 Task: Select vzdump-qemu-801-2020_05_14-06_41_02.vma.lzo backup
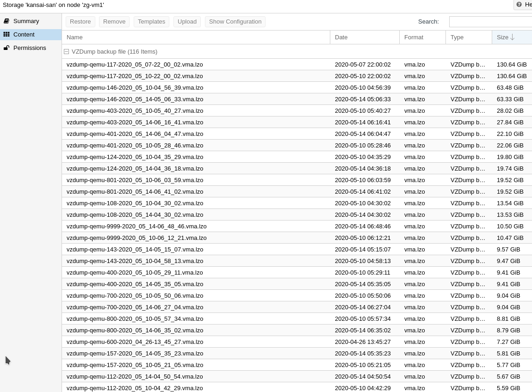coord(297,191)
